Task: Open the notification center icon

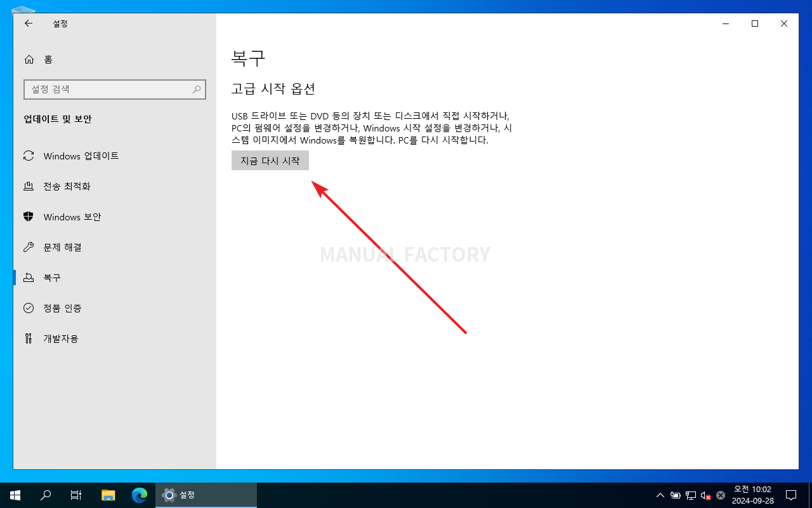Action: click(x=791, y=495)
